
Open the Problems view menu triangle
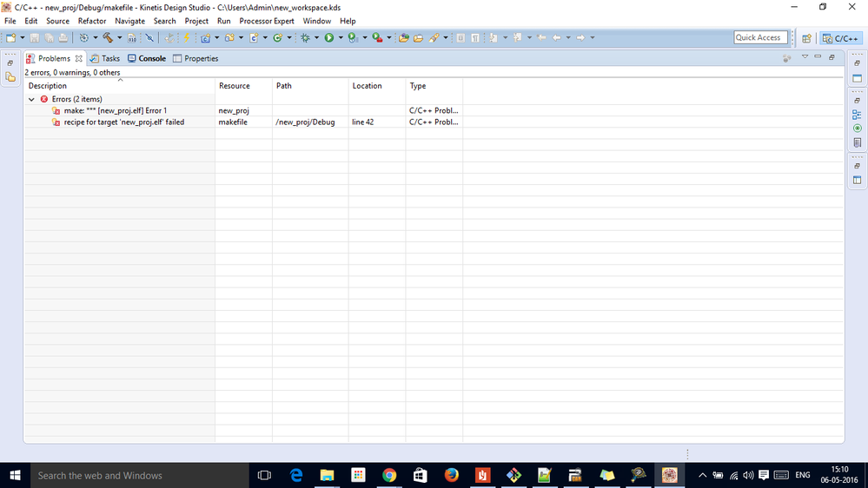805,57
